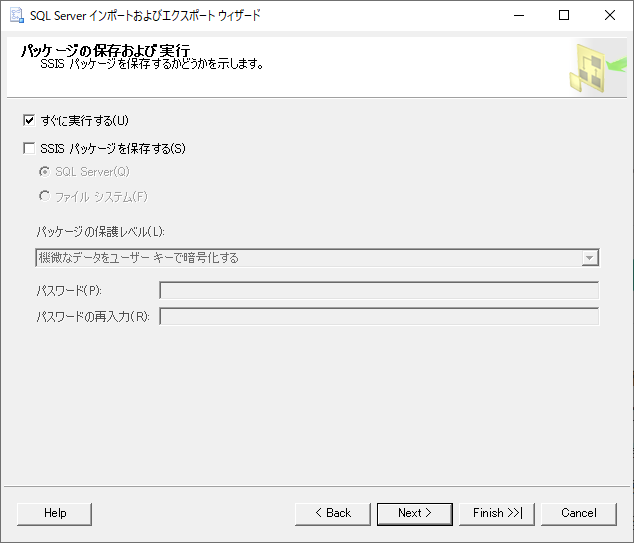Minimize the wizard window
Screen dimensions: 634x543
tap(518, 15)
